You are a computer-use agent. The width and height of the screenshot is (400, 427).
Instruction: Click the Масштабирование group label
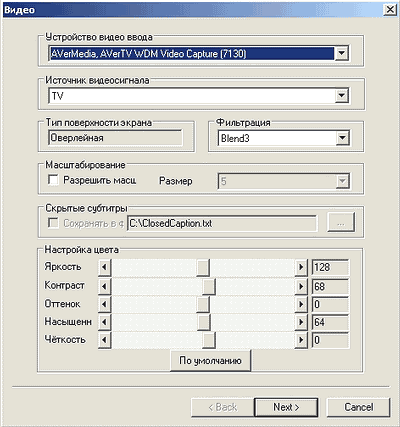[x=85, y=165]
